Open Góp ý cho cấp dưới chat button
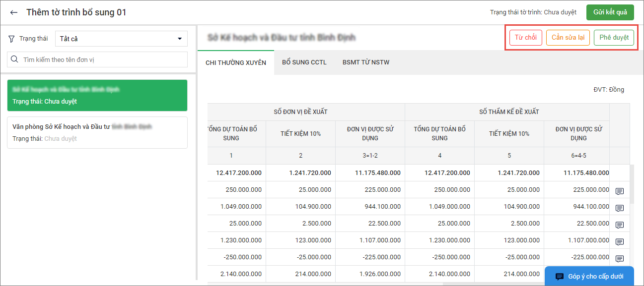 [589, 276]
